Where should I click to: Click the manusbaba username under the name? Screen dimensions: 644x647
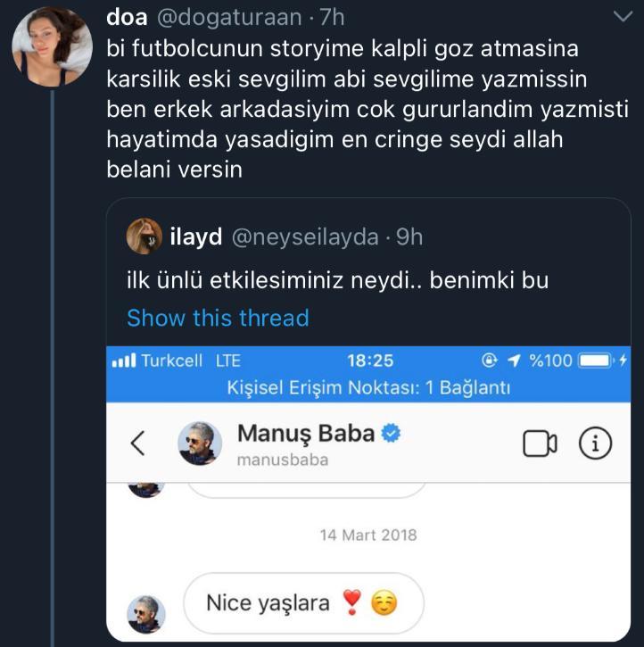tap(283, 460)
